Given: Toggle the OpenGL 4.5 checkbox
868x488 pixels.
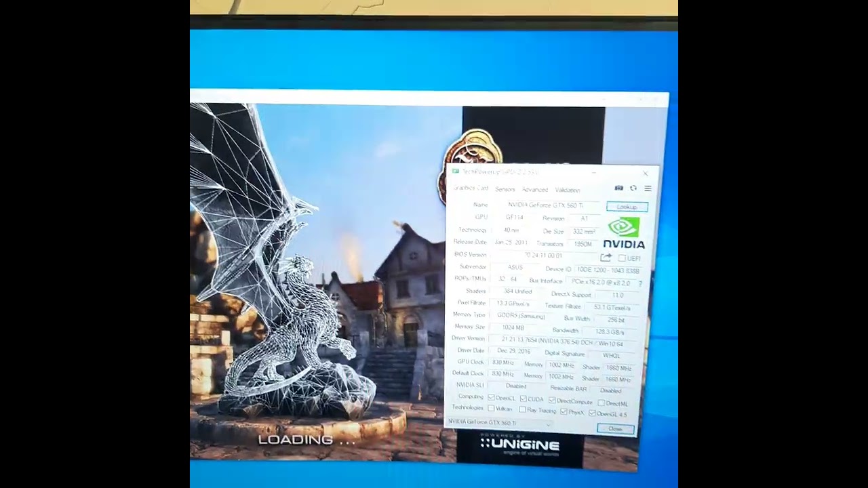Looking at the screenshot, I should 592,413.
